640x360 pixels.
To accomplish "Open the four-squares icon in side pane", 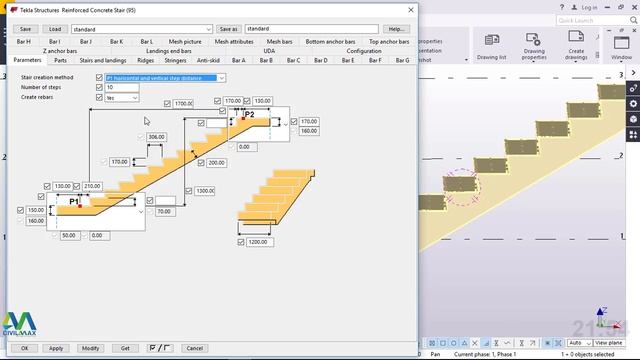I will click(633, 135).
